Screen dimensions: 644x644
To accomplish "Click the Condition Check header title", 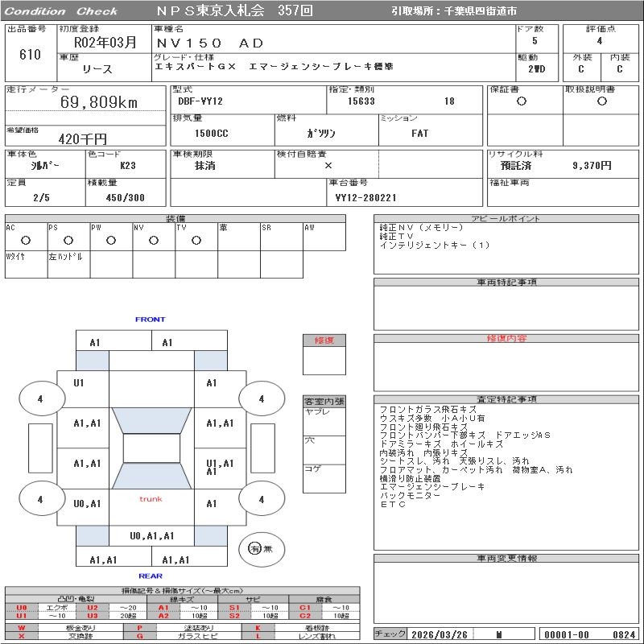I will pyautogui.click(x=61, y=11).
